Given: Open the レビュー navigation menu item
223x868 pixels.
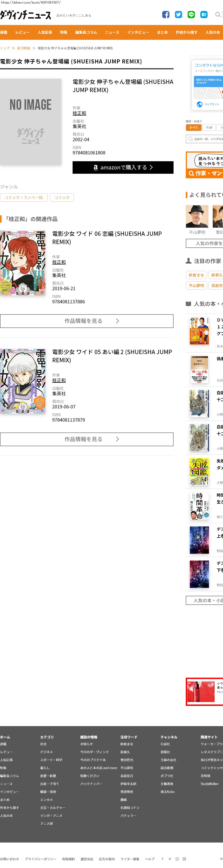Looking at the screenshot, I should pyautogui.click(x=22, y=32).
